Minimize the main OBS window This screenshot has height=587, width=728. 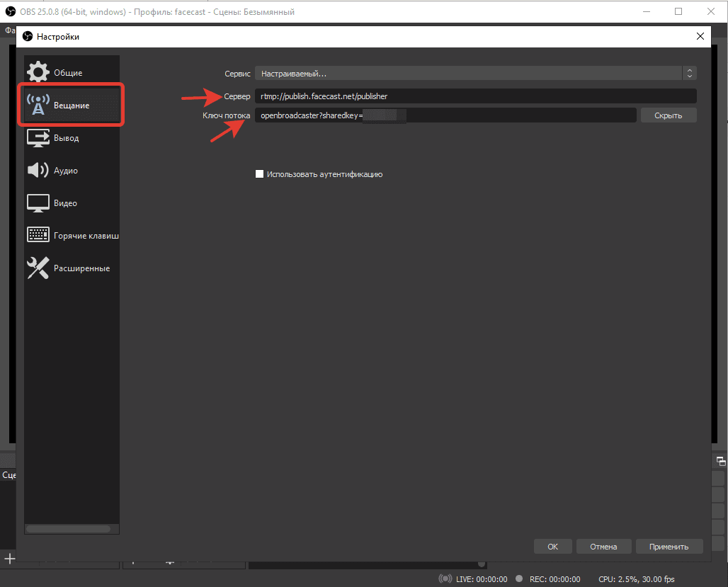[x=647, y=11]
